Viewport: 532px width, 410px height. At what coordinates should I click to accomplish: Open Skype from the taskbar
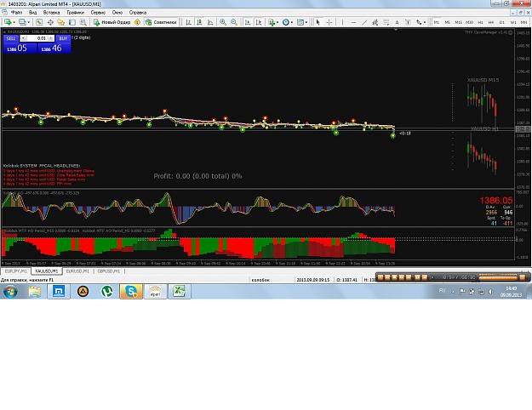[131, 291]
